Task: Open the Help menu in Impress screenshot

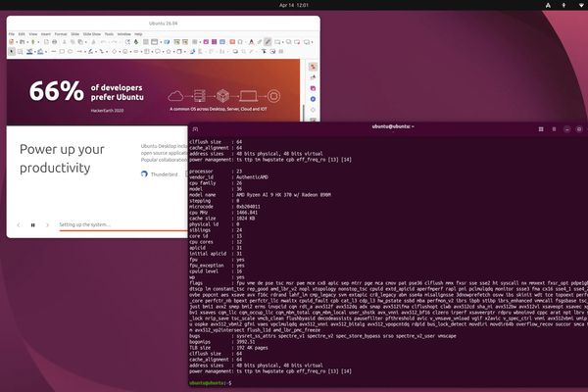Action: [x=138, y=34]
